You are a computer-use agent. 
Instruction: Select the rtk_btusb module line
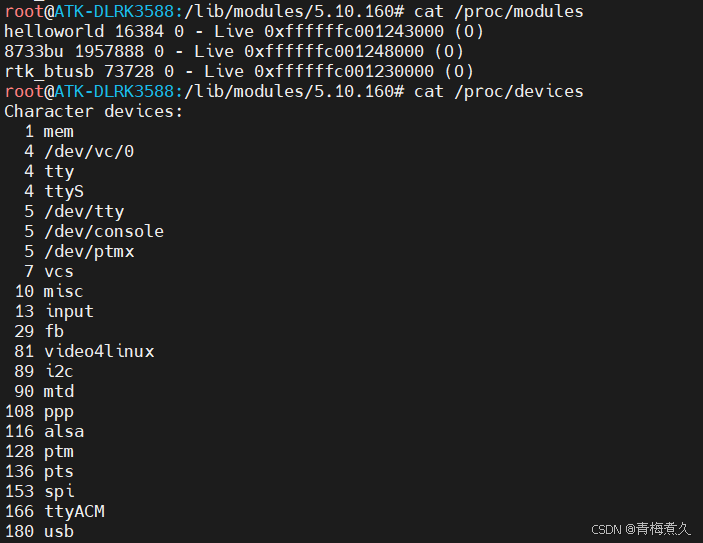239,71
